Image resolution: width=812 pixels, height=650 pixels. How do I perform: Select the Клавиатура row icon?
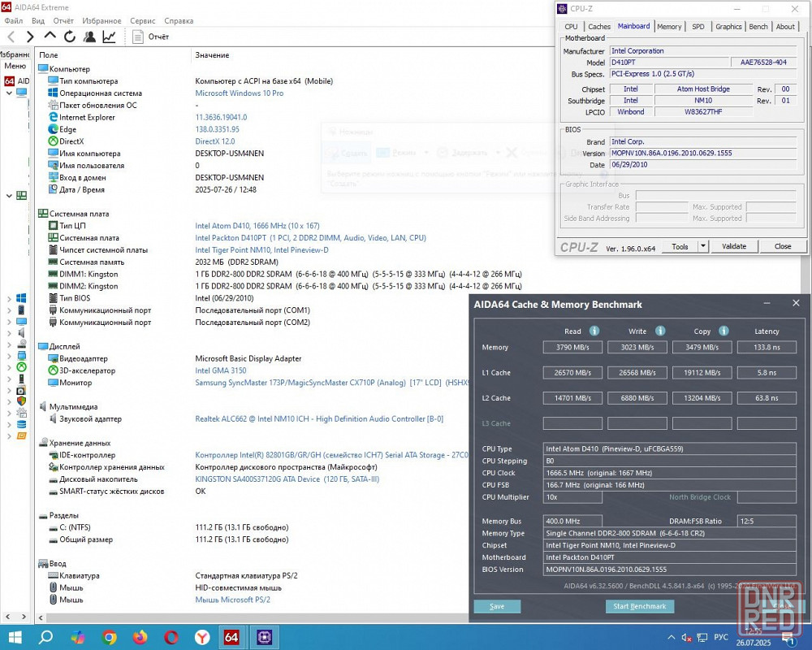point(53,575)
